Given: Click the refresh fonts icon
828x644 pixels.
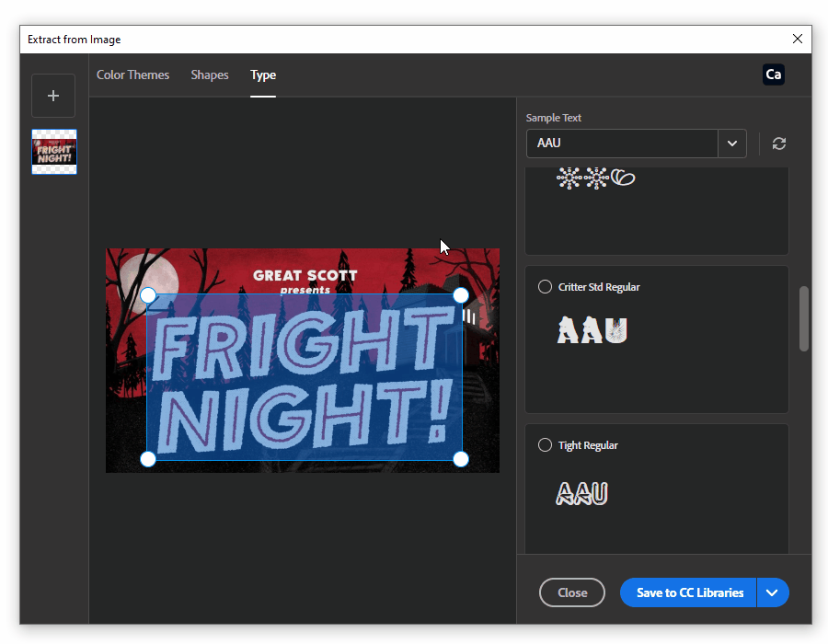Looking at the screenshot, I should coord(779,143).
